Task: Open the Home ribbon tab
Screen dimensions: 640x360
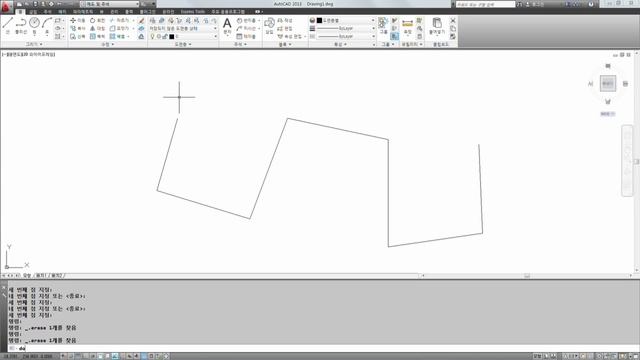Action: click(x=20, y=12)
